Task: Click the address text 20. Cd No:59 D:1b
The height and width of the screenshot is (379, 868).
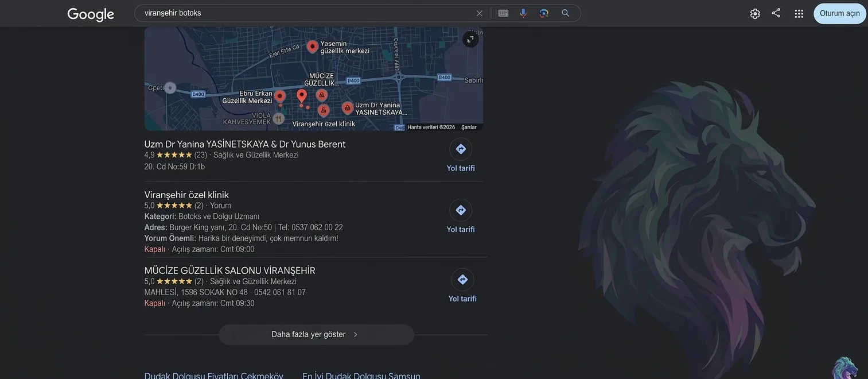Action: pyautogui.click(x=174, y=167)
